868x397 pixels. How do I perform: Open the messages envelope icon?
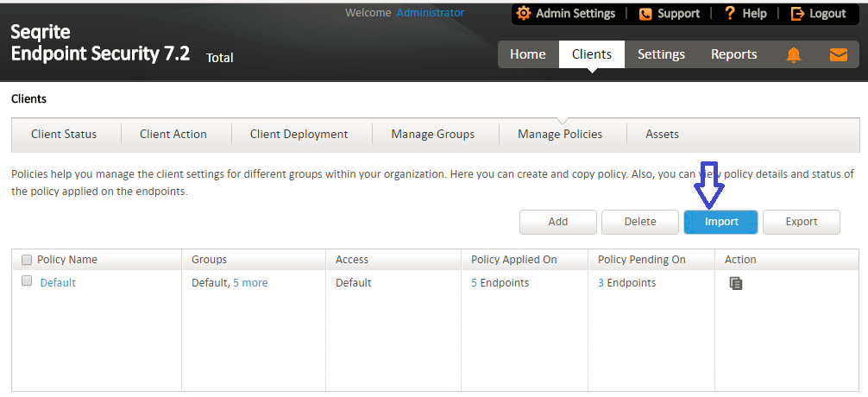pos(838,54)
